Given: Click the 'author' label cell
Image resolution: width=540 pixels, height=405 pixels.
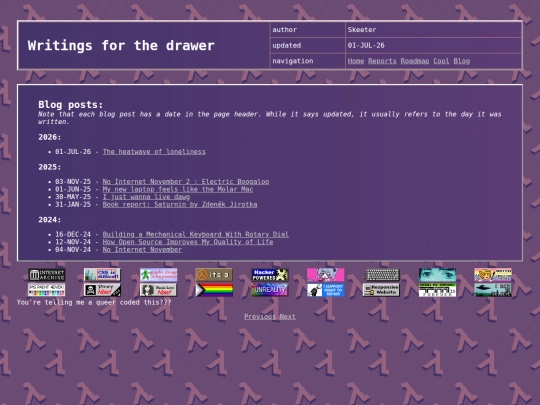Looking at the screenshot, I should pos(308,30).
